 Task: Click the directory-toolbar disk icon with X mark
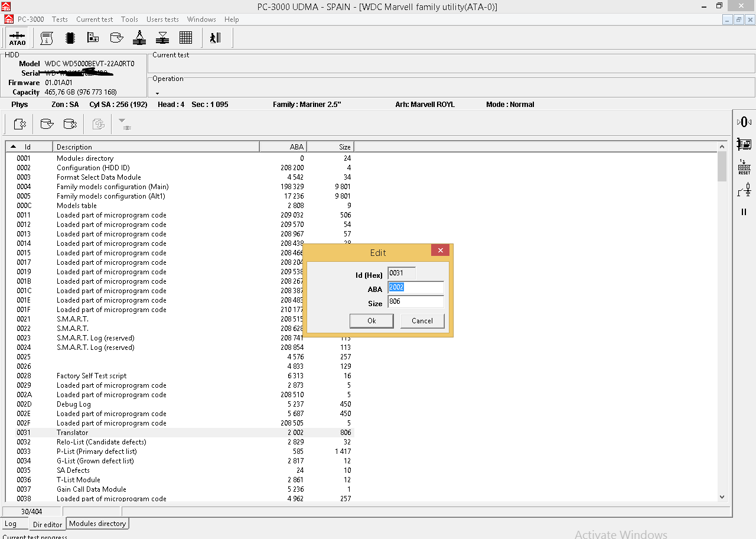tap(70, 124)
